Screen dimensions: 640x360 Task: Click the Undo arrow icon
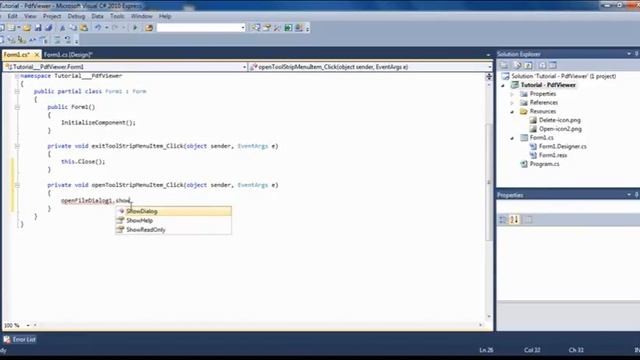[x=98, y=28]
